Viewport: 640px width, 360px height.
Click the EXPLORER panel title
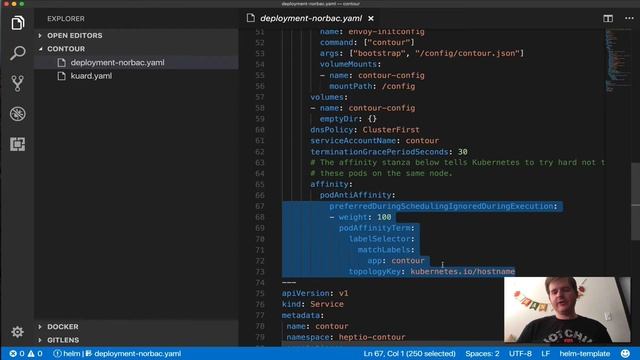click(x=66, y=19)
